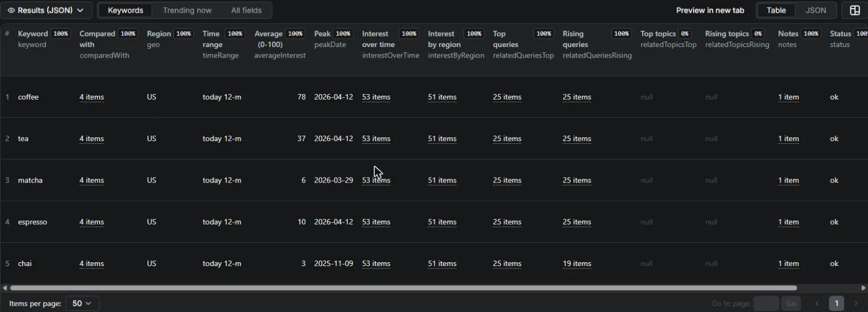Open tea row Notes 1 item
Image resolution: width=868 pixels, height=312 pixels.
(x=788, y=138)
